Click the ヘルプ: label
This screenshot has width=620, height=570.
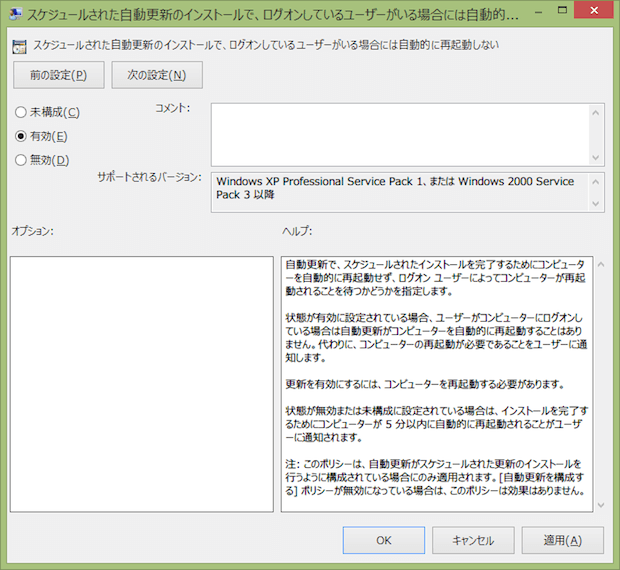tap(297, 231)
